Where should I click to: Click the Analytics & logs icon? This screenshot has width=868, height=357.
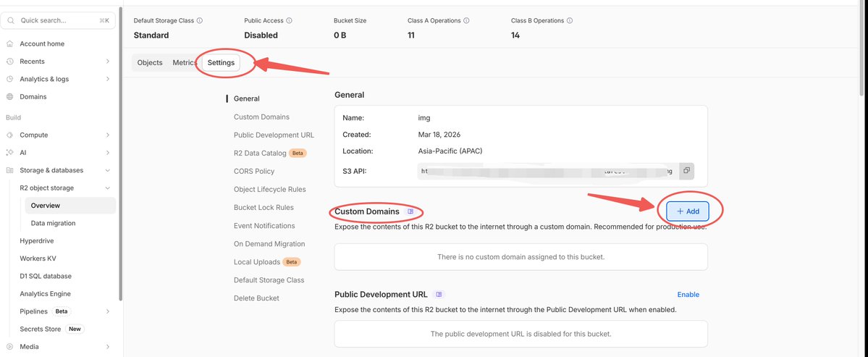9,79
